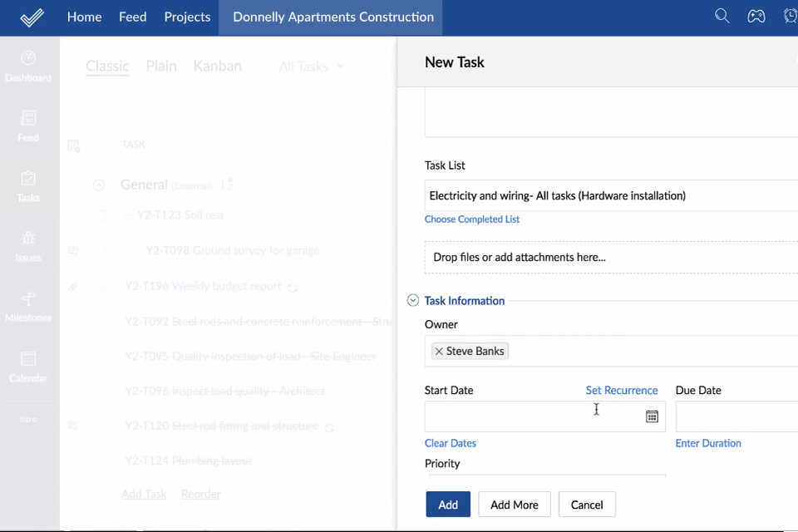Image resolution: width=798 pixels, height=532 pixels.
Task: Open the Issues bug icon
Action: click(28, 246)
